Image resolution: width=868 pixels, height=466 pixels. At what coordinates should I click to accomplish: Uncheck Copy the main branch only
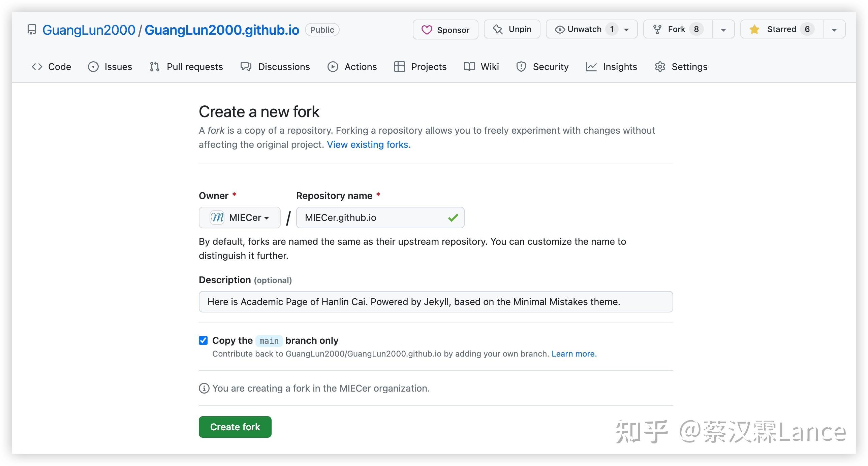pos(203,340)
